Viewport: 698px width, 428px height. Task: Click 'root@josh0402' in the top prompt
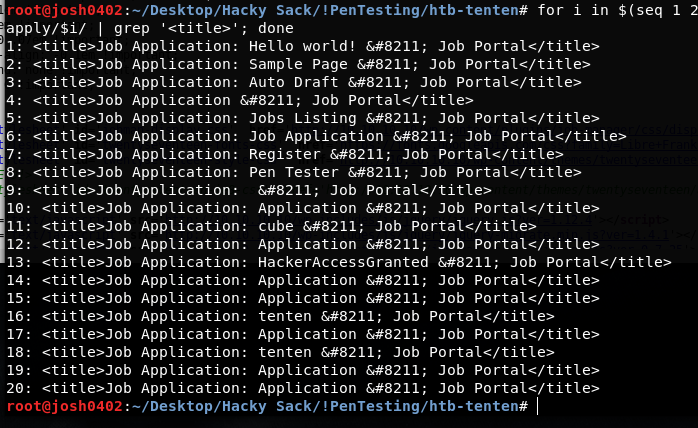point(63,9)
